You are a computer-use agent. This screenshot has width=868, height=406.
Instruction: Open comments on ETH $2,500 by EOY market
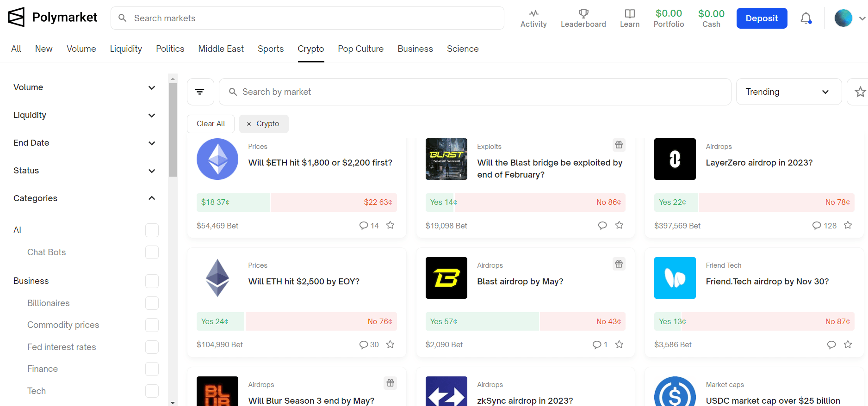369,344
